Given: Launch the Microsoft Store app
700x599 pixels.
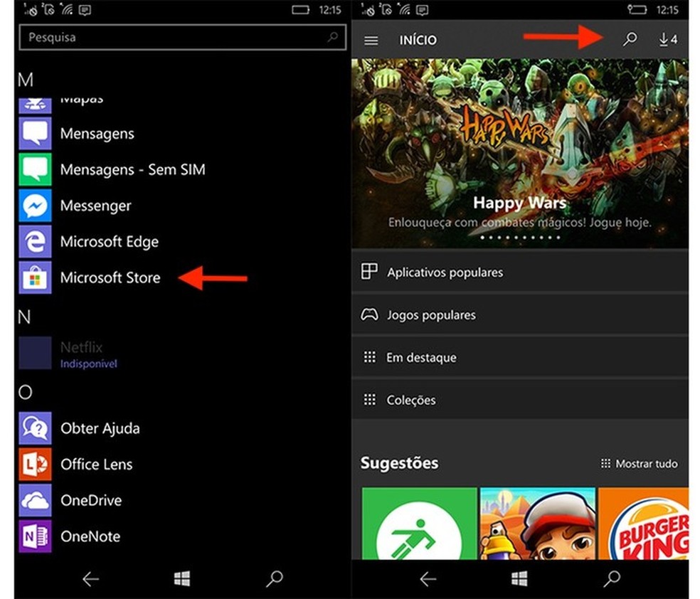Looking at the screenshot, I should tap(111, 278).
